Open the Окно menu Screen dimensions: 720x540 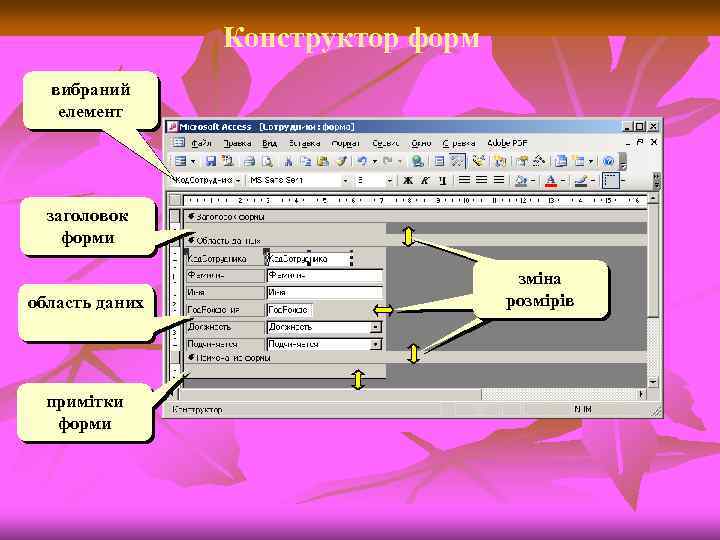point(421,143)
